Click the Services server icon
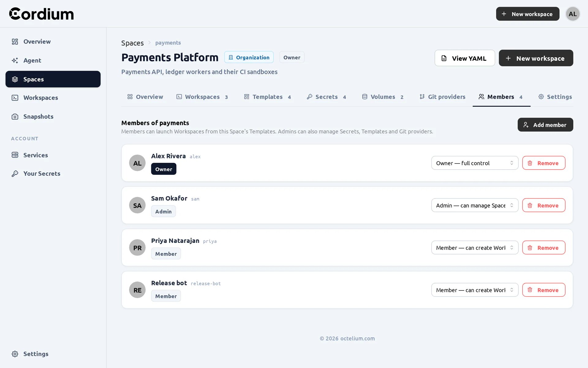 15,155
